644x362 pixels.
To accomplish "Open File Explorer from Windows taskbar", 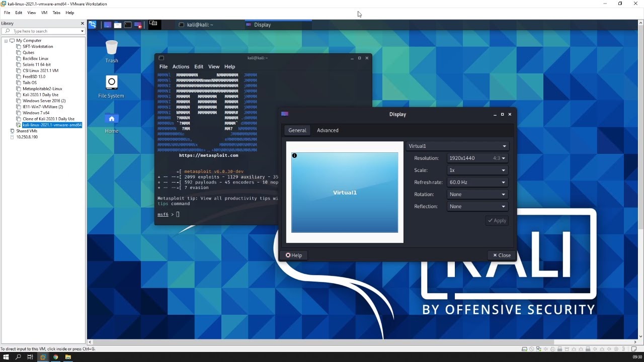I will 67,357.
